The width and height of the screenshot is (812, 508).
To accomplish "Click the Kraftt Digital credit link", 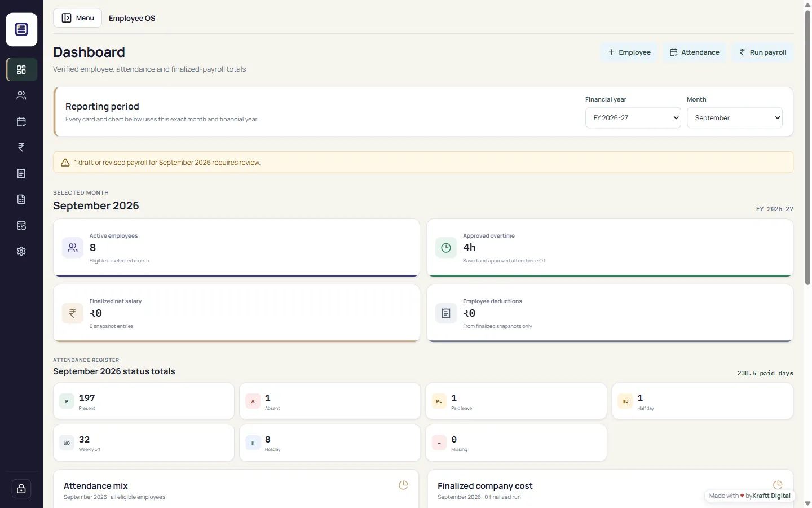I will (x=771, y=496).
